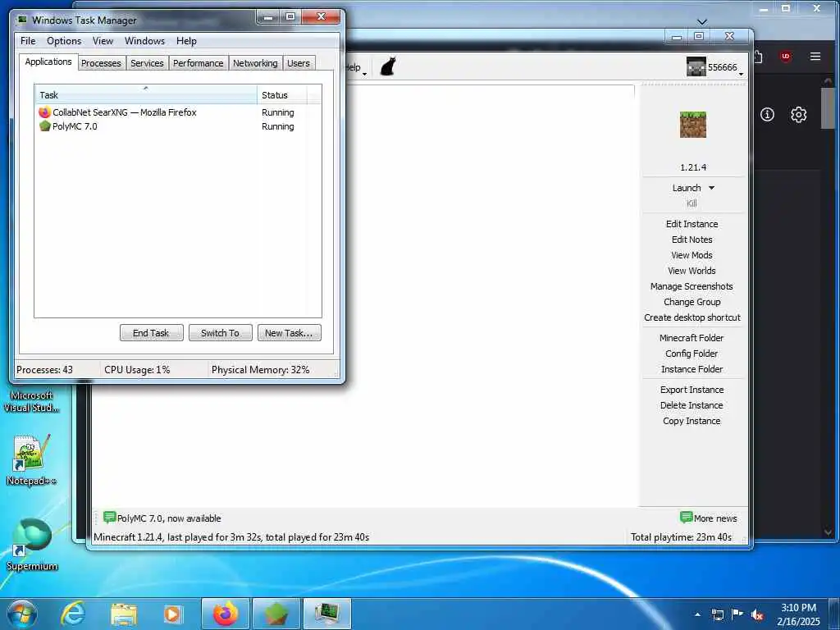
Task: Switch to the Performance tab
Action: (198, 63)
